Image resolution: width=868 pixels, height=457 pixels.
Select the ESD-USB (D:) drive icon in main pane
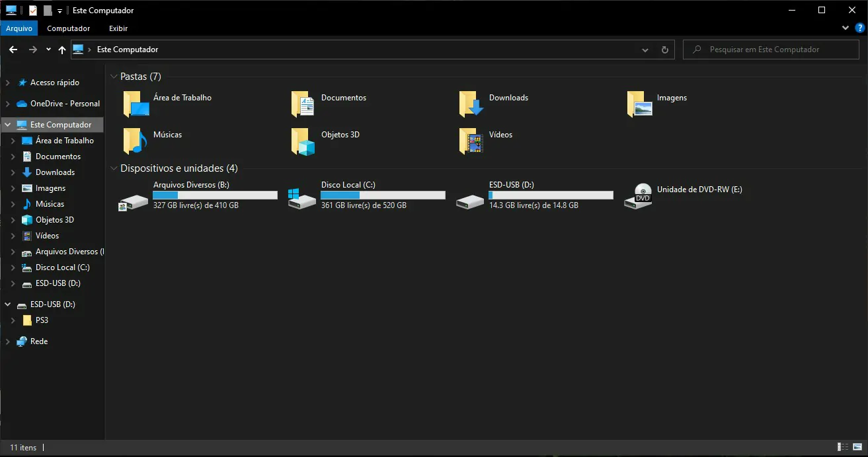point(471,201)
